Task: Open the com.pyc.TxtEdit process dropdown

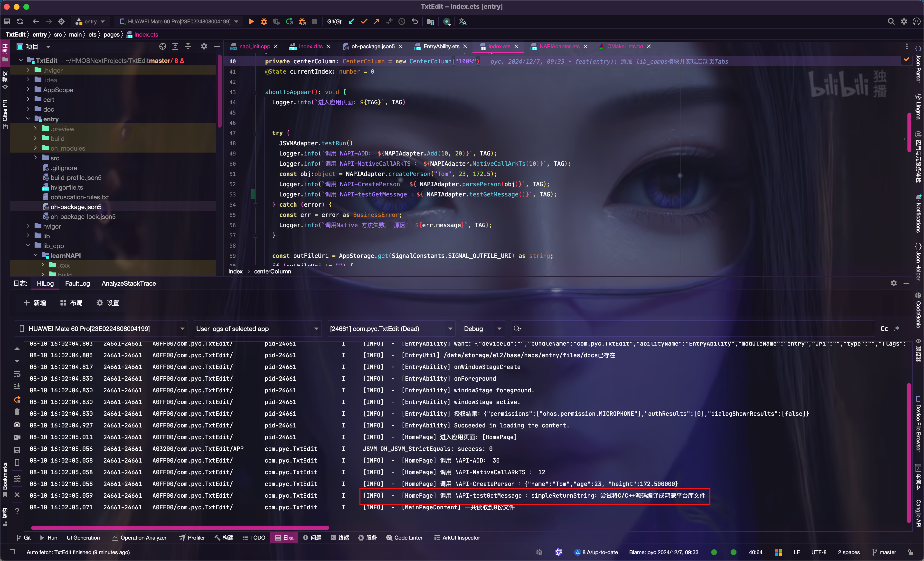Action: [x=392, y=329]
